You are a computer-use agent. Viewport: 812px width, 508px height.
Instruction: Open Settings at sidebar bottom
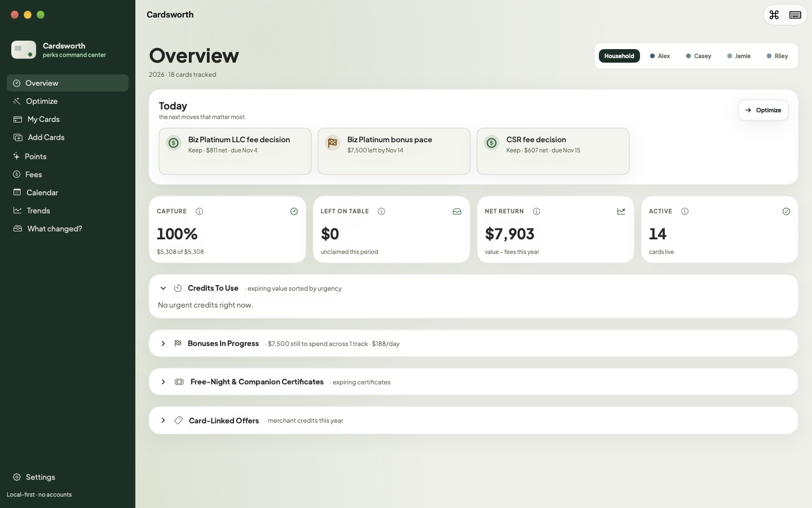[x=68, y=477]
